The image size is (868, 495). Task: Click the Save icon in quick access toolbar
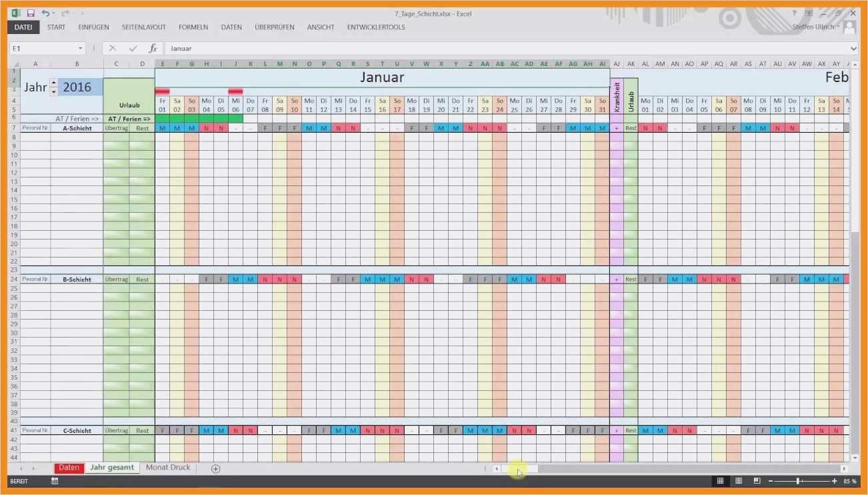(30, 13)
